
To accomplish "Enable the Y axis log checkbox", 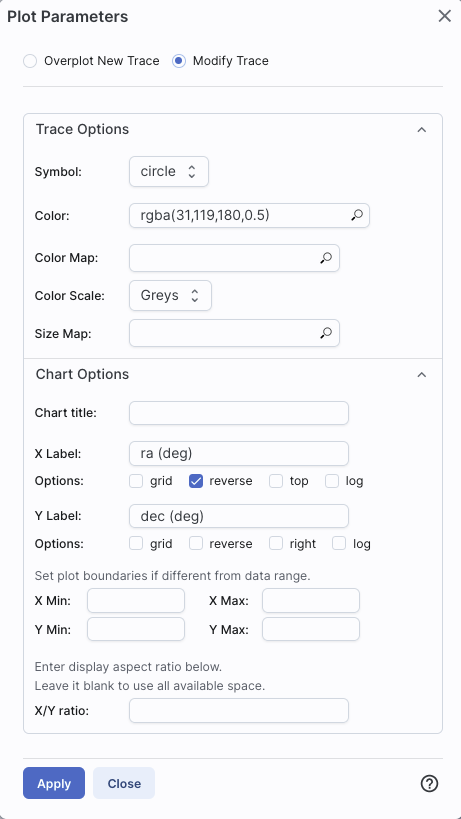I will (x=339, y=544).
